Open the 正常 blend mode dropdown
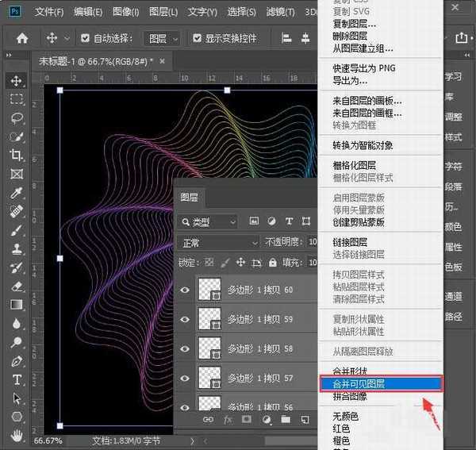This screenshot has height=450, width=476. pos(220,242)
